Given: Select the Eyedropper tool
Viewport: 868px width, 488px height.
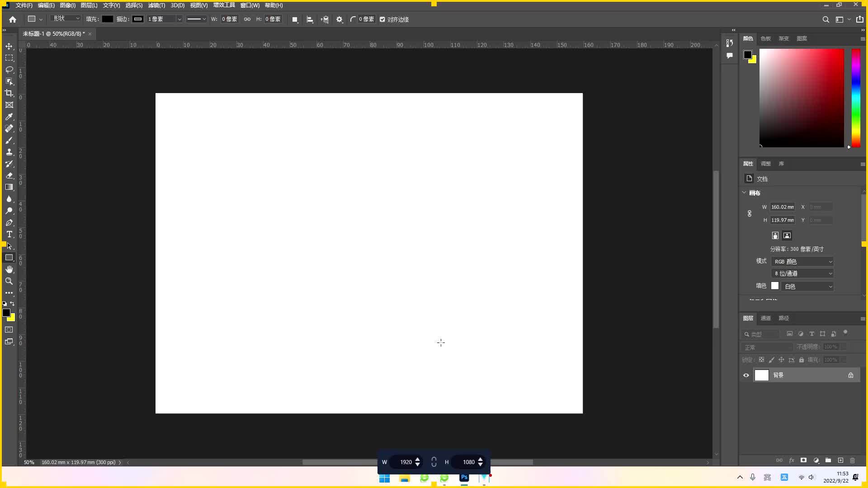Looking at the screenshot, I should (9, 117).
